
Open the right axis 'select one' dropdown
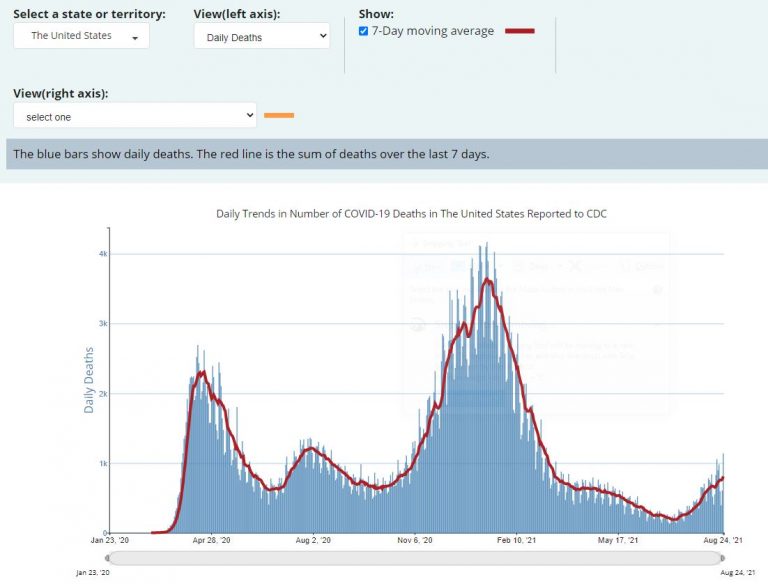135,116
